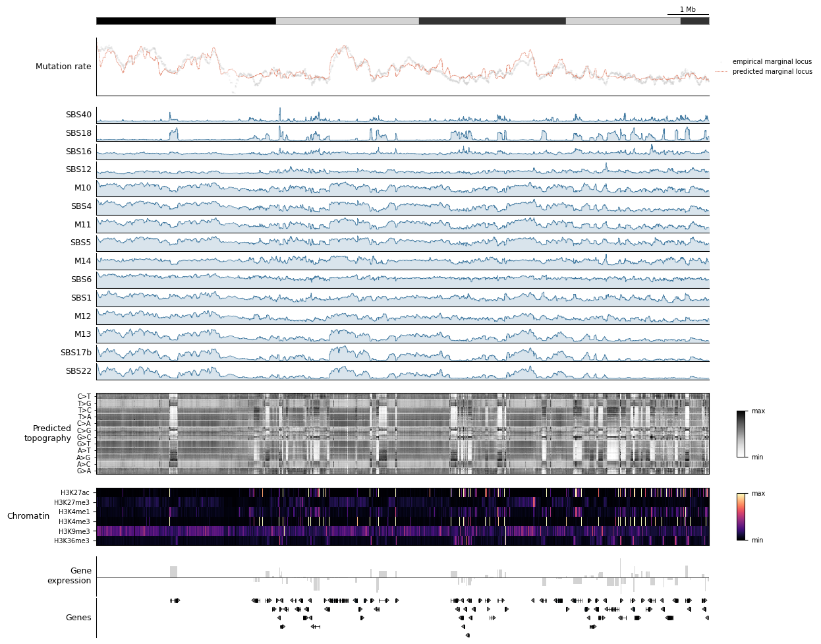
Task: Expand the Chromatin section label
Action: [28, 516]
